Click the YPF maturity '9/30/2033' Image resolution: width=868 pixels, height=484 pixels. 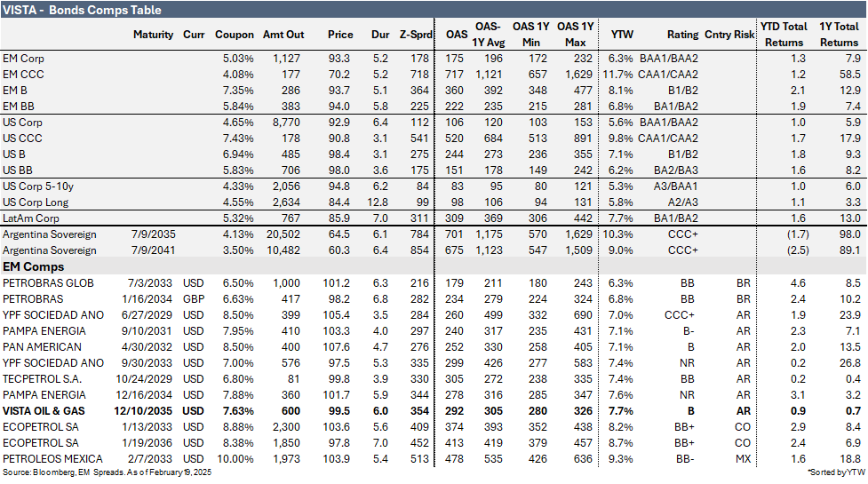click(147, 363)
